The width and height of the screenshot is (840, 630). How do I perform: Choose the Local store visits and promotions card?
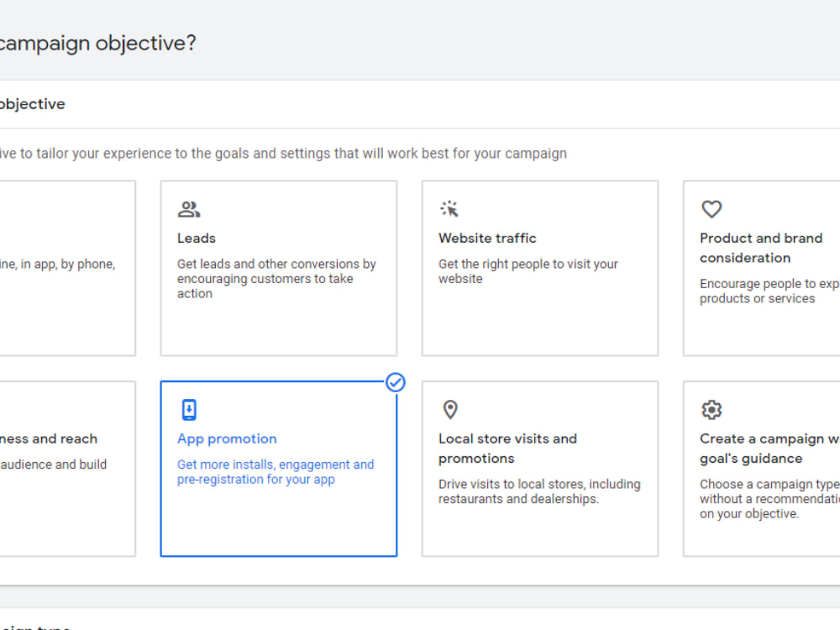(x=539, y=529)
